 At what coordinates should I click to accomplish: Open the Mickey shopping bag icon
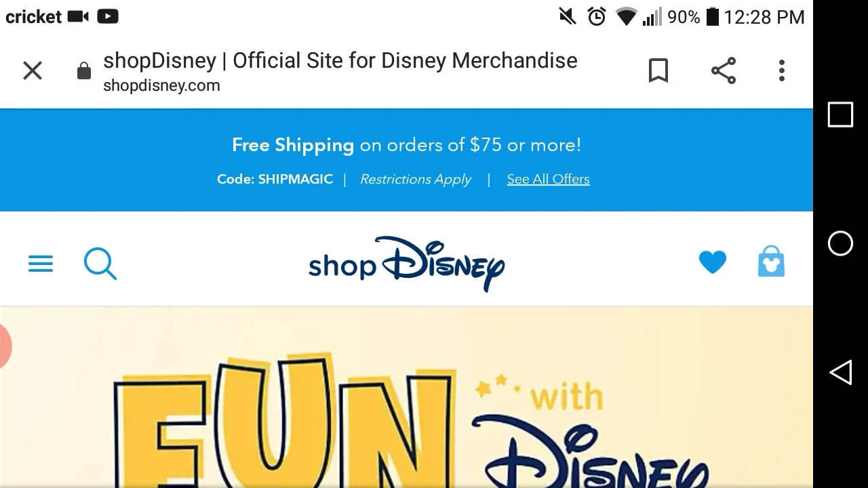click(x=771, y=262)
